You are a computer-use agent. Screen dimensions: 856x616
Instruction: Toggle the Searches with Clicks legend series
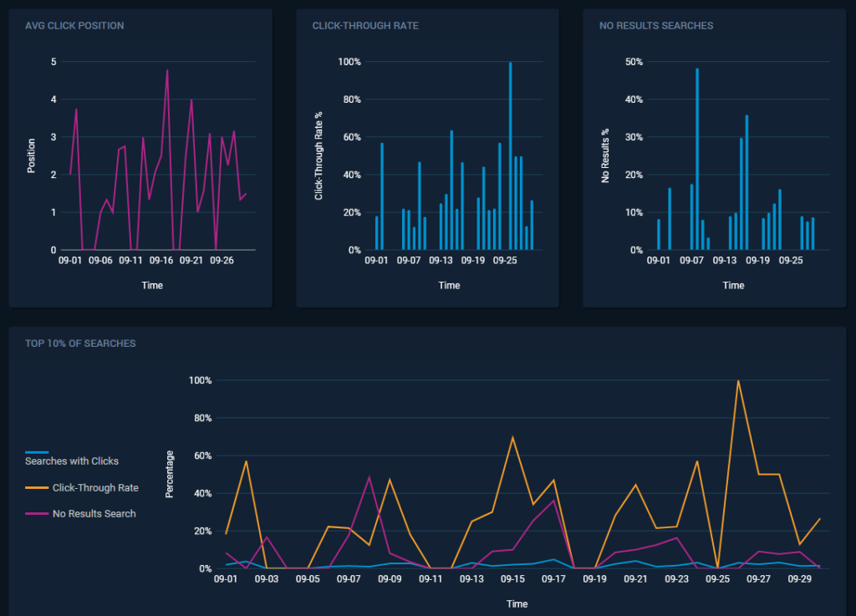[x=72, y=461]
